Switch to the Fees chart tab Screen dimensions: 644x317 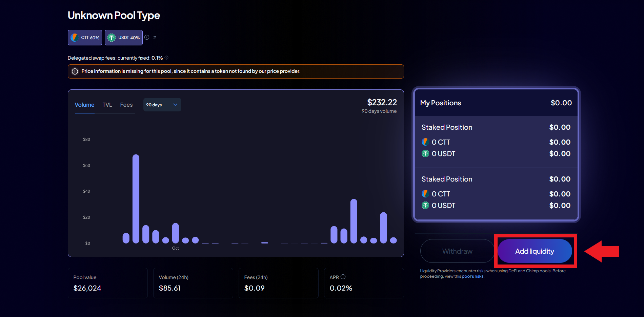[126, 105]
